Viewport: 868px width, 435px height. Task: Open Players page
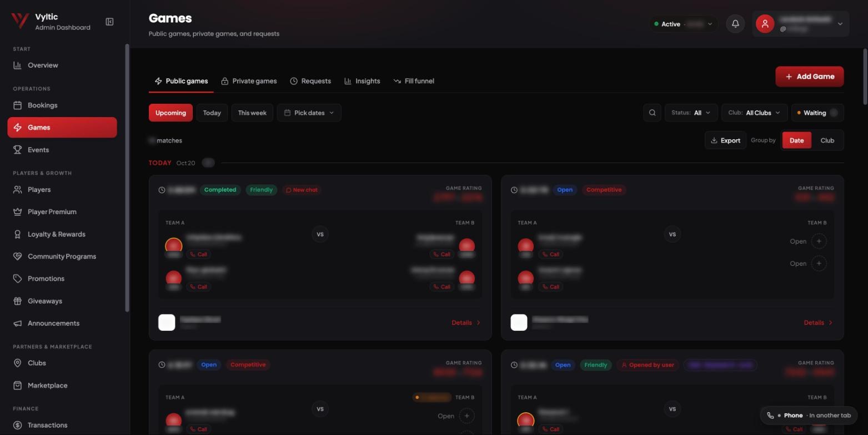pos(62,189)
